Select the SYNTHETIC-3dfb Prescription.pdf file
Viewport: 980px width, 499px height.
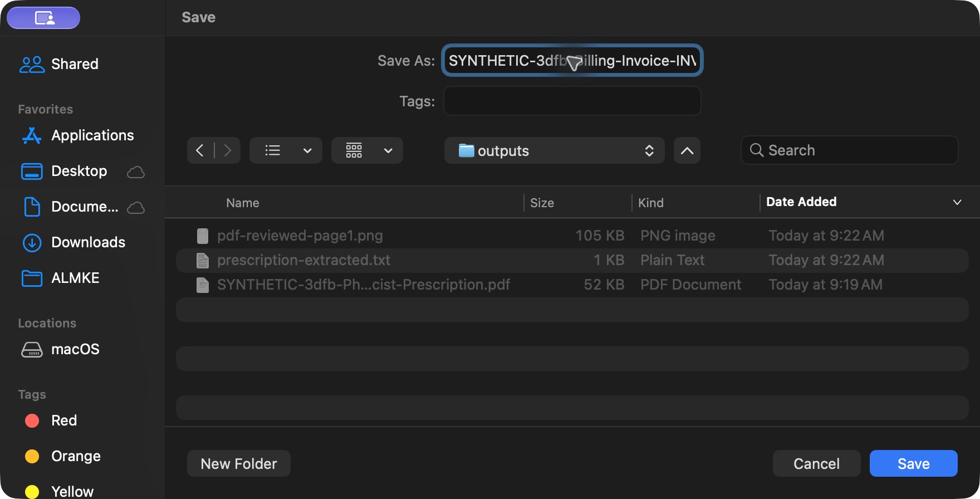pos(572,285)
